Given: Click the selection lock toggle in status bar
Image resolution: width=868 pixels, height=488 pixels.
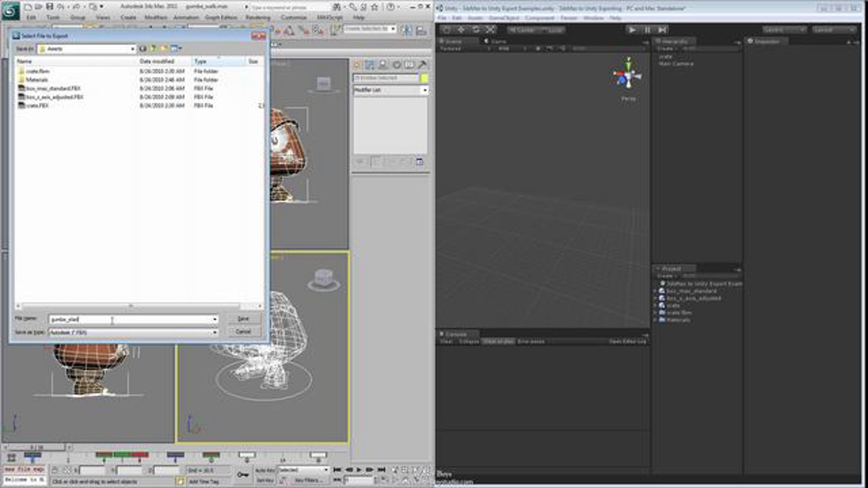Looking at the screenshot, I should click(x=55, y=470).
